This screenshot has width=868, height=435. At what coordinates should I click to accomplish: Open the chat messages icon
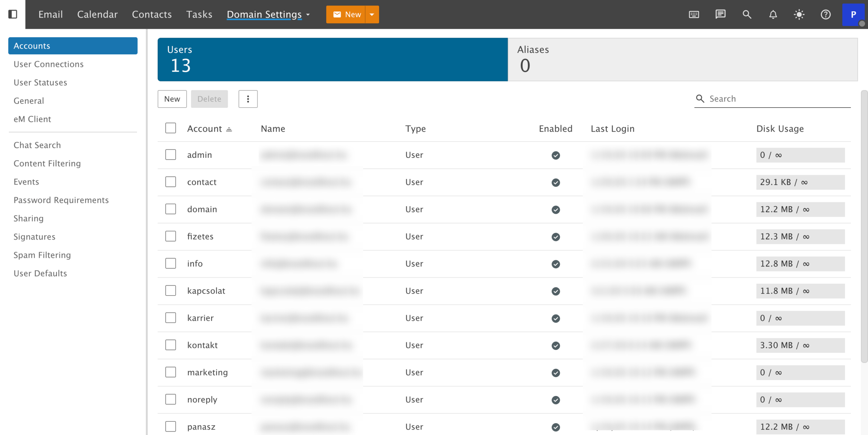click(x=720, y=14)
